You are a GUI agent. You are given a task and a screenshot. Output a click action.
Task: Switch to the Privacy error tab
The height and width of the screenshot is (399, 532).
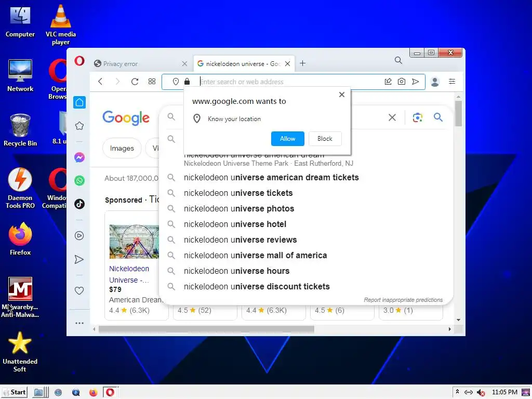tap(138, 63)
